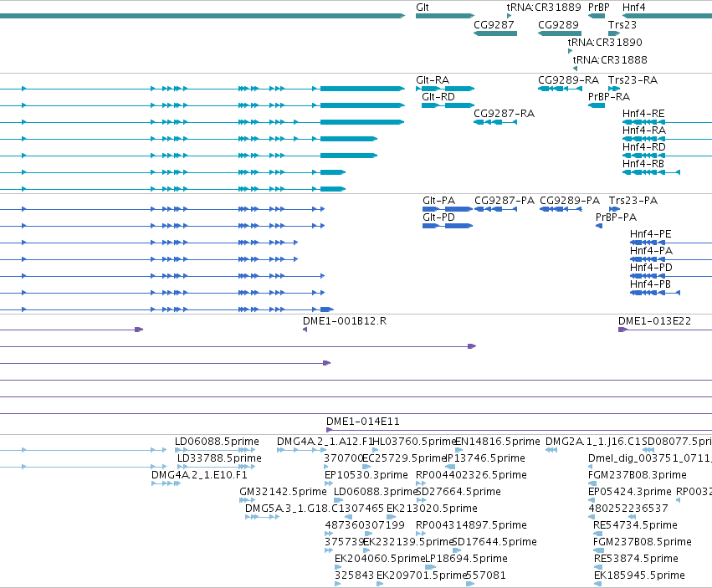Select the DMG5A3_1.G18.C1 EST
This screenshot has width=712, height=588.
tap(262, 517)
